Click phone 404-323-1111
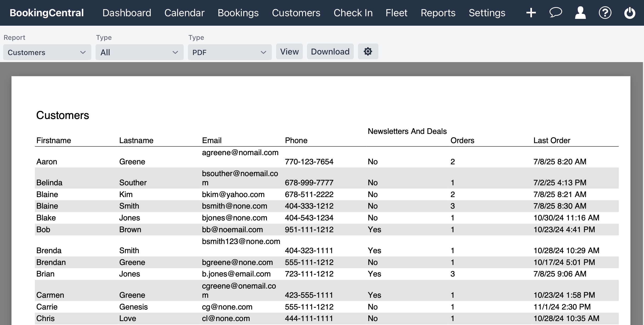The height and width of the screenshot is (325, 644). pos(309,251)
